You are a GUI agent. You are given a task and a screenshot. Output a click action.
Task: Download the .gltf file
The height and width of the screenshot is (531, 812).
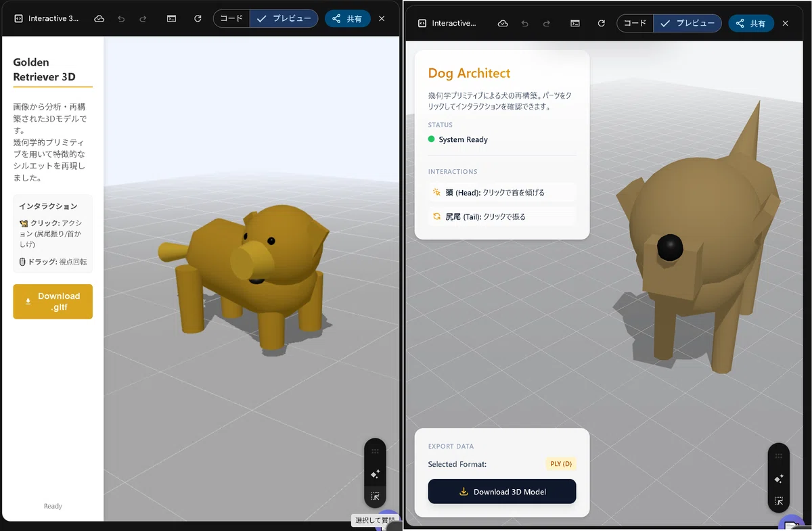(x=53, y=302)
